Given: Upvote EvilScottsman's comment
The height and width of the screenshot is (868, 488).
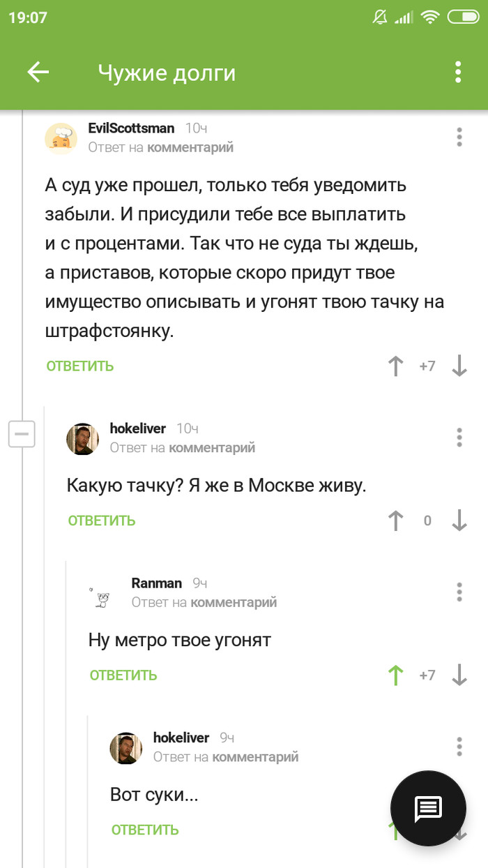Looking at the screenshot, I should pos(396,366).
